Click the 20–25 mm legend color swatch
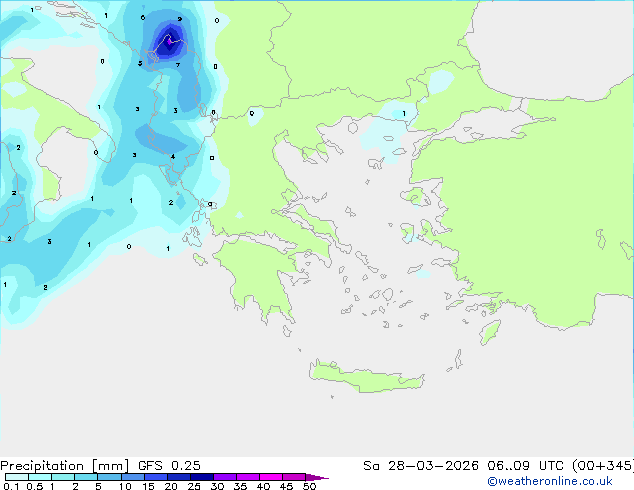 point(179,477)
